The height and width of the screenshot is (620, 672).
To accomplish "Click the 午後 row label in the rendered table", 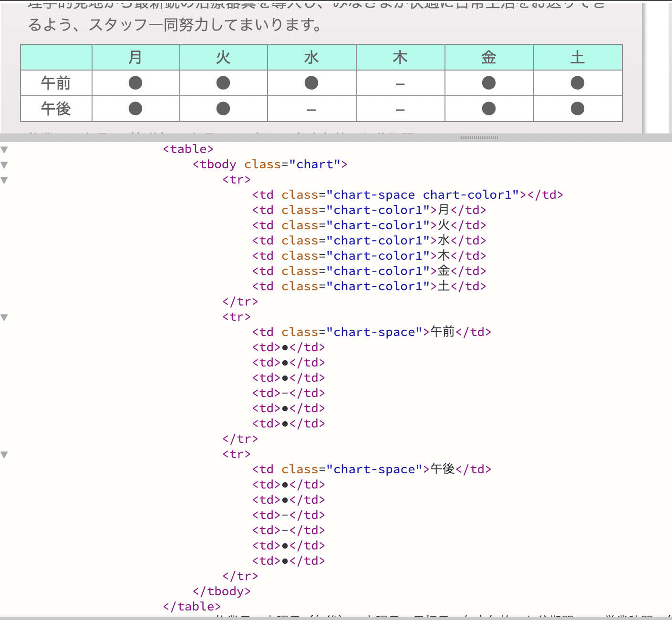I will [56, 109].
